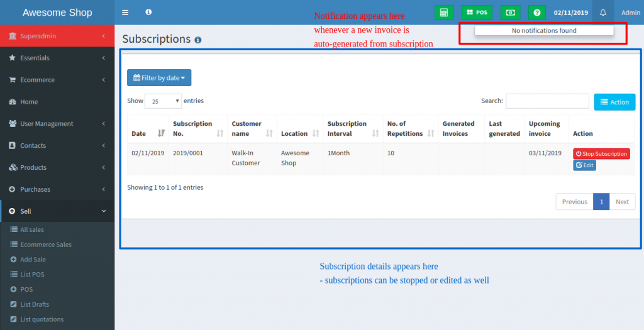This screenshot has width=644, height=330.
Task: Click the blue Action button
Action: (x=614, y=102)
